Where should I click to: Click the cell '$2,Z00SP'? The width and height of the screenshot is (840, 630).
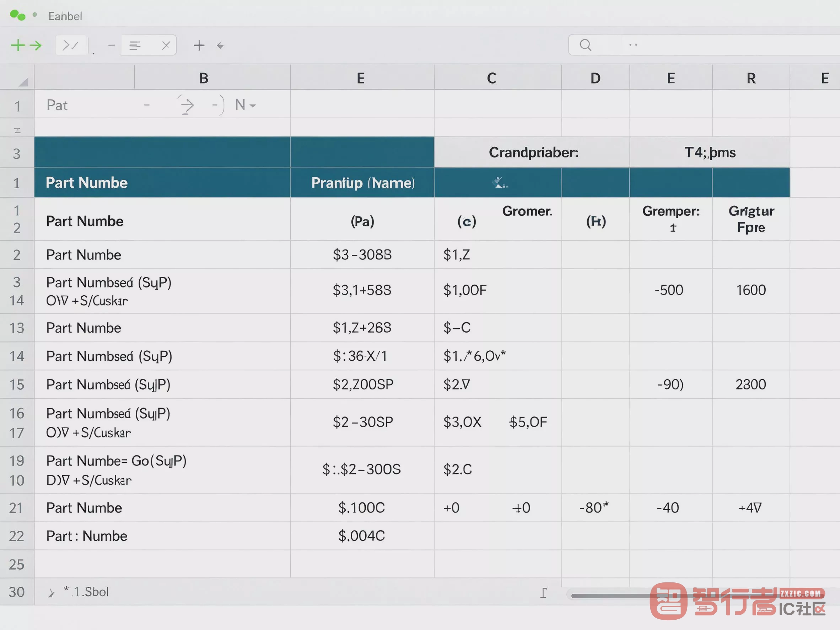click(363, 384)
